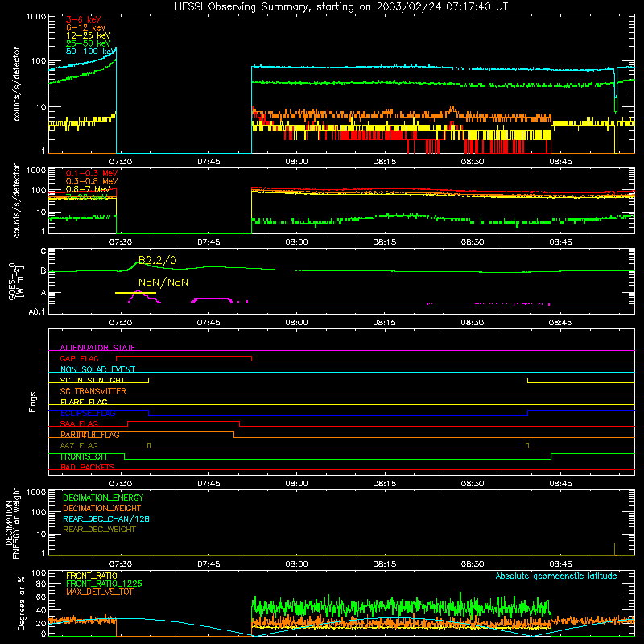The width and height of the screenshot is (644, 644).
Task: Click the PARTICLE_FLAG label
Action: 90,435
